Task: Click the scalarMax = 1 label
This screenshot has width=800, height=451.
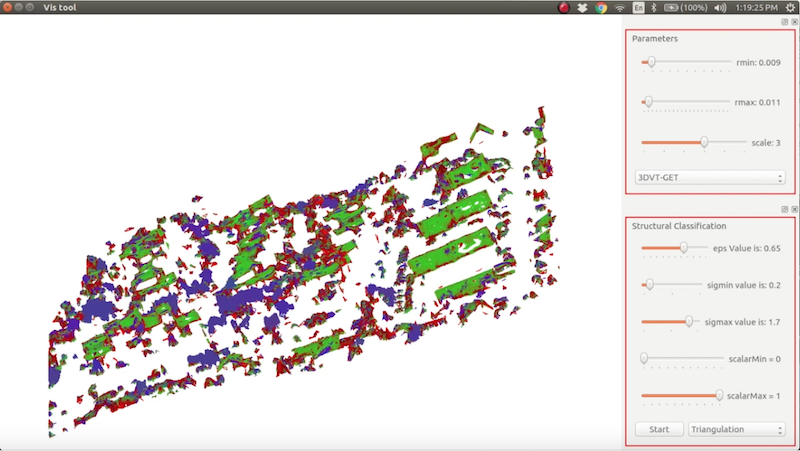Action: [754, 396]
